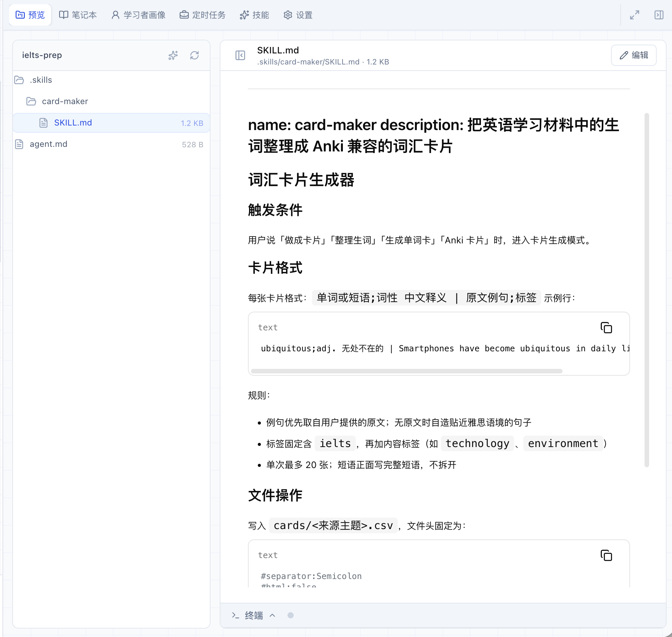Image resolution: width=672 pixels, height=637 pixels.
Task: Click the briefcase icon of 定时任务
Action: (184, 15)
